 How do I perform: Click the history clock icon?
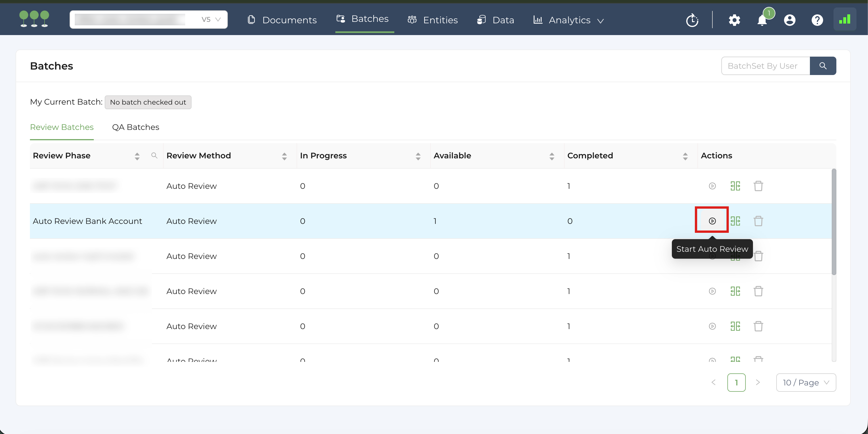tap(692, 20)
